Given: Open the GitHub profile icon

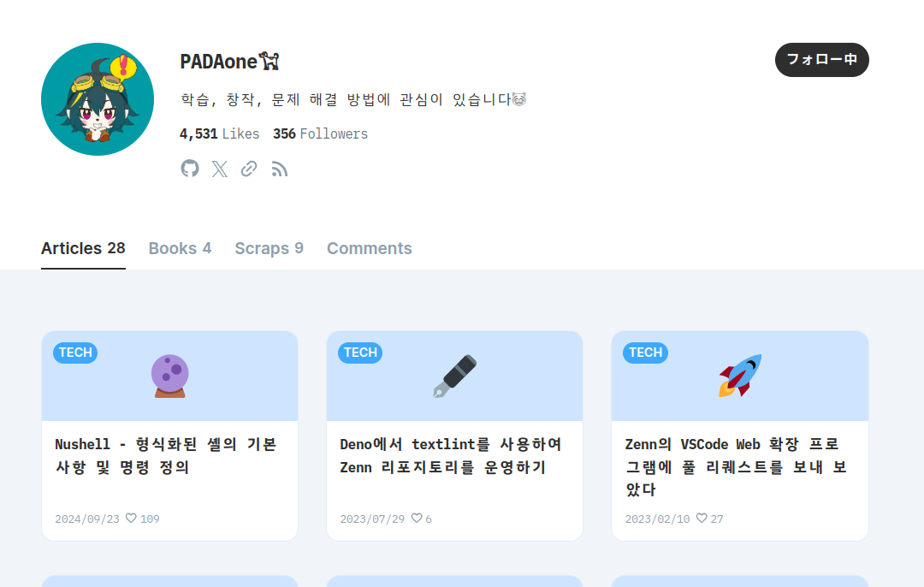Looking at the screenshot, I should click(190, 169).
